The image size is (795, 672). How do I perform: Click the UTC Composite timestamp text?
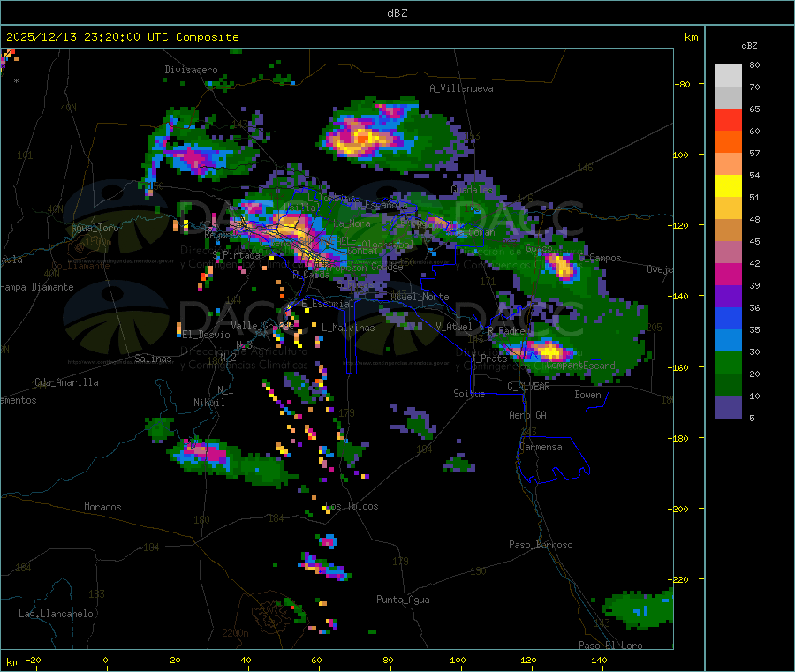click(x=123, y=37)
